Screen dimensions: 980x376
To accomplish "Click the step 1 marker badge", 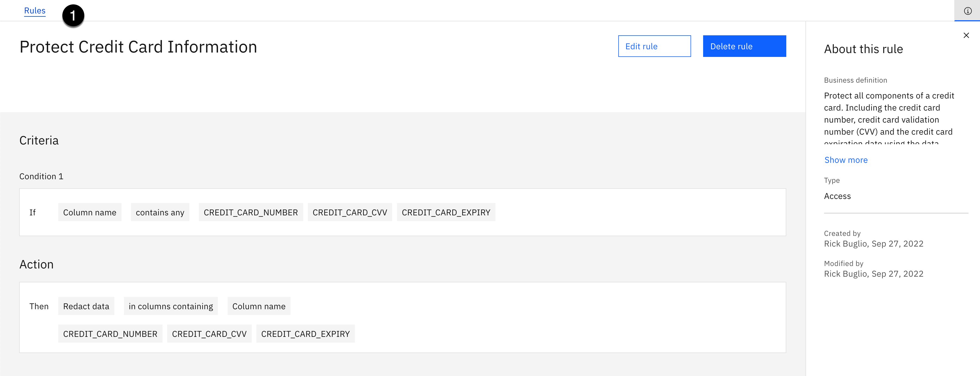I will tap(73, 16).
